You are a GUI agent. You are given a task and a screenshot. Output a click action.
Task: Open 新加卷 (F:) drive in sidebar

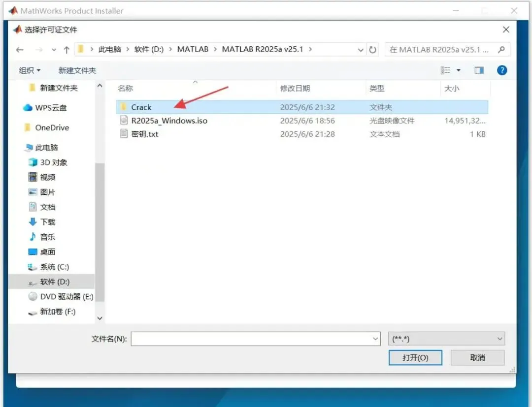point(58,312)
